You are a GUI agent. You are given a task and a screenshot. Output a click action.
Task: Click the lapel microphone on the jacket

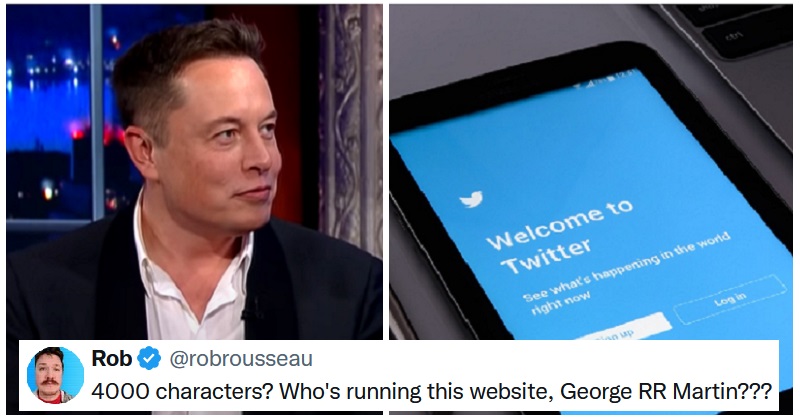click(252, 309)
